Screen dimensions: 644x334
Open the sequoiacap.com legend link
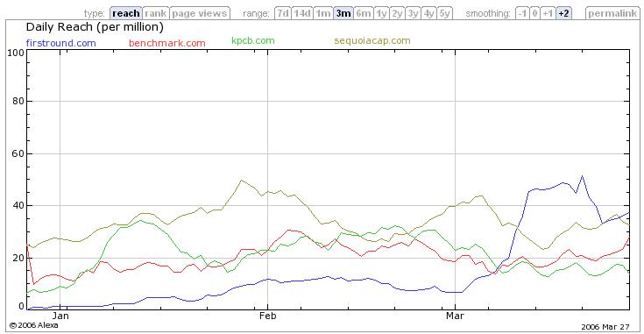click(372, 40)
